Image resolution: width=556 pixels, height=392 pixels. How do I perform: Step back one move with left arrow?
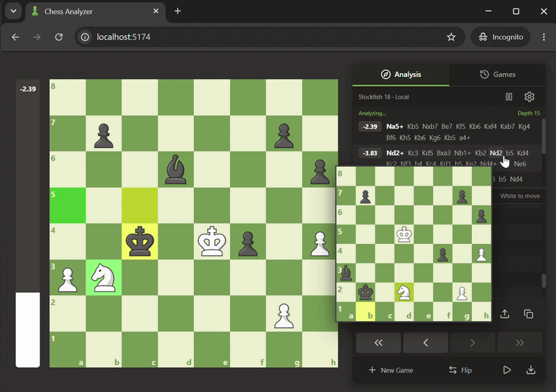[425, 343]
